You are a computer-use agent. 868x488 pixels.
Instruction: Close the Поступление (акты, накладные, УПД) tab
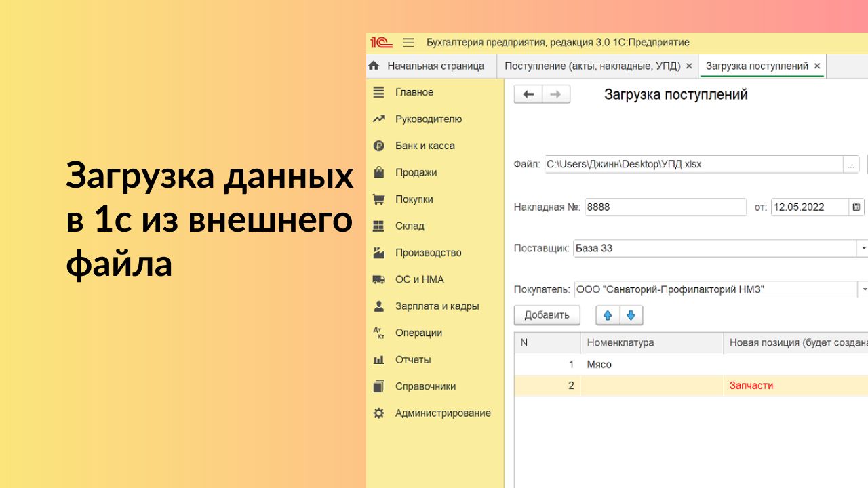(x=689, y=66)
